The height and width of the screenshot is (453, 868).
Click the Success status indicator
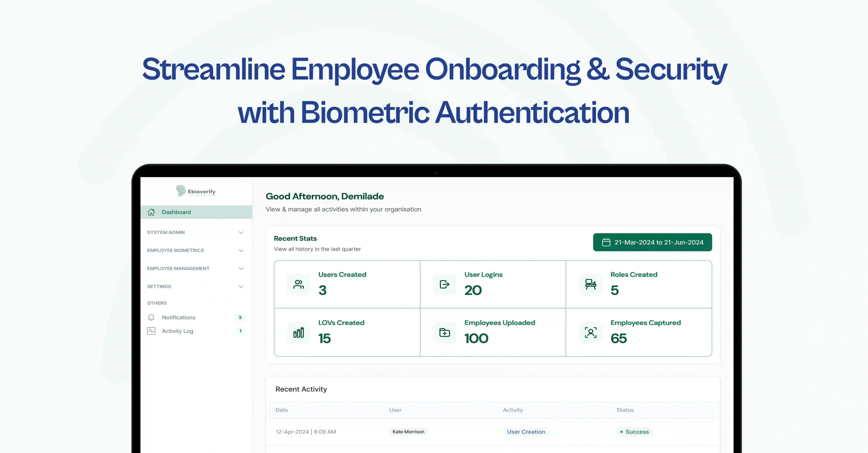point(634,432)
